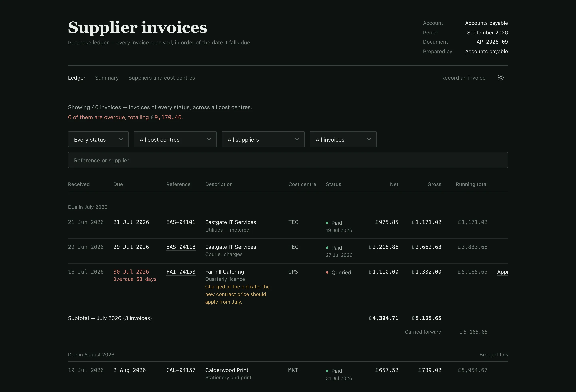Open invoice reference EAS-04101
The width and height of the screenshot is (576, 392).
coord(181,222)
